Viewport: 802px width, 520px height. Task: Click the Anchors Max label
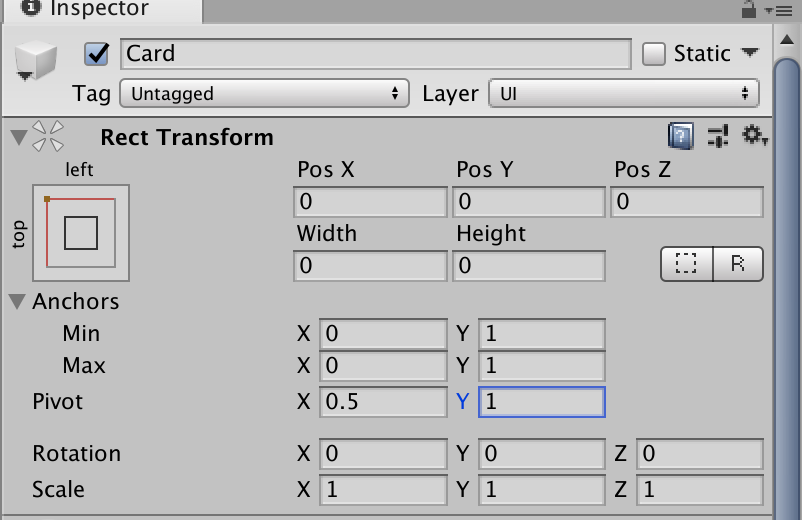pos(84,366)
